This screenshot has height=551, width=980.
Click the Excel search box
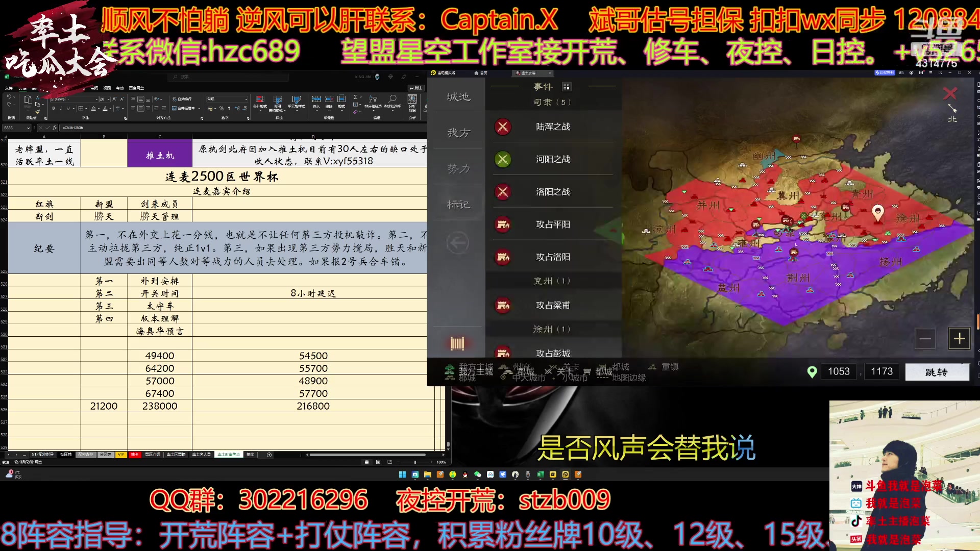(228, 77)
